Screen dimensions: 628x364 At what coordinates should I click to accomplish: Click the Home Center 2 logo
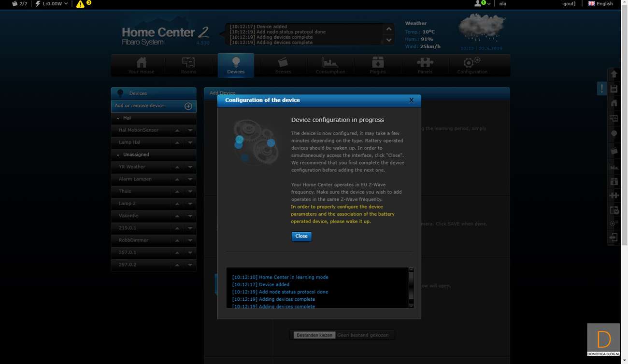[165, 35]
